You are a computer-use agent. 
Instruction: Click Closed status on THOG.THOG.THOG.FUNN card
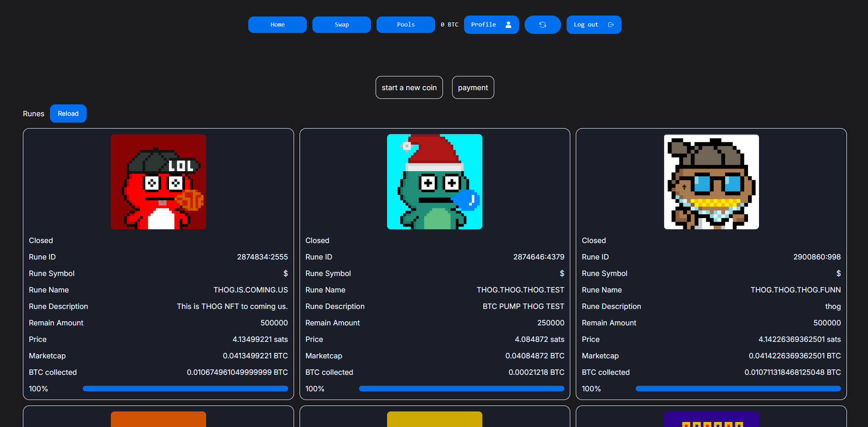pos(594,240)
